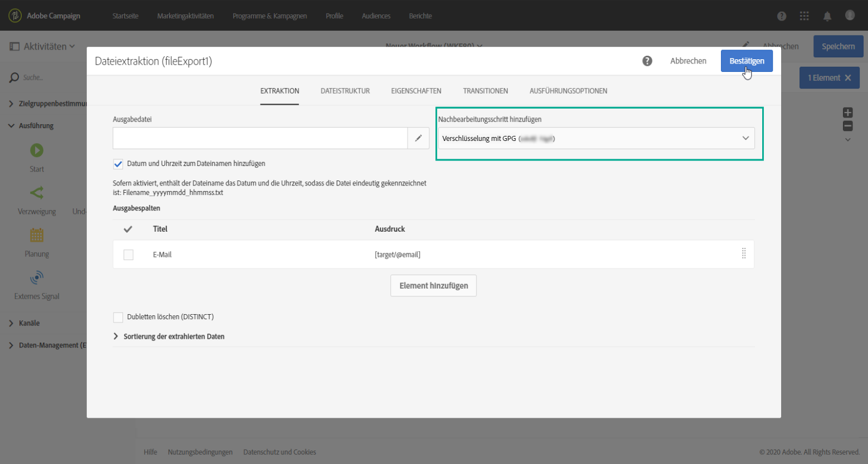The width and height of the screenshot is (868, 464).
Task: Open the notifications bell icon
Action: (827, 16)
